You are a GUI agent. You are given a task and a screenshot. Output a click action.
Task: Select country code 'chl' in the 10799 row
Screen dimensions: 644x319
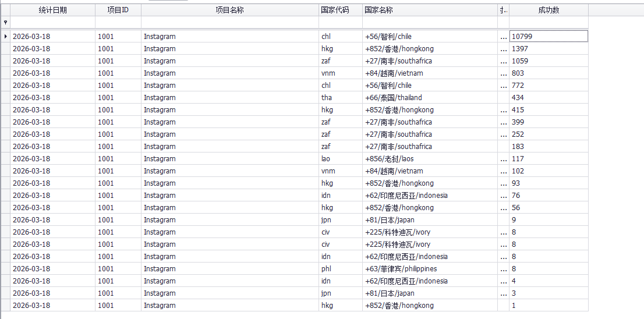[x=341, y=37]
